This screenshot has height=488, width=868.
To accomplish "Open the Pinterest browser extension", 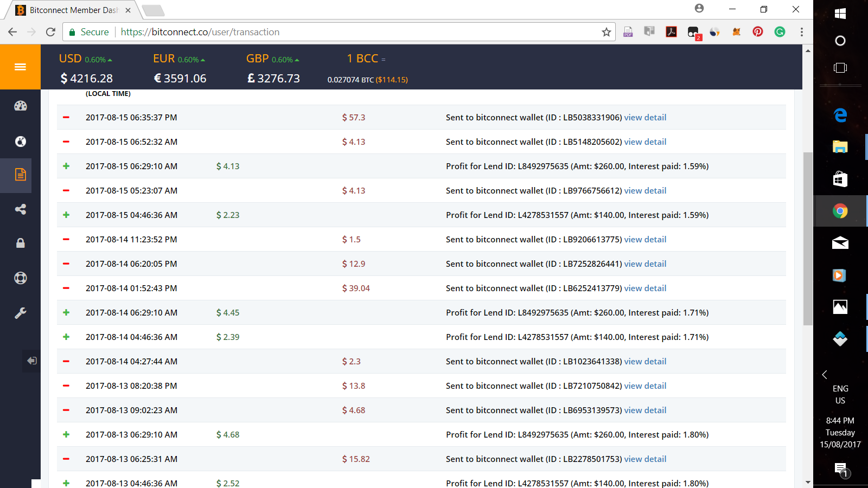I will pos(757,32).
